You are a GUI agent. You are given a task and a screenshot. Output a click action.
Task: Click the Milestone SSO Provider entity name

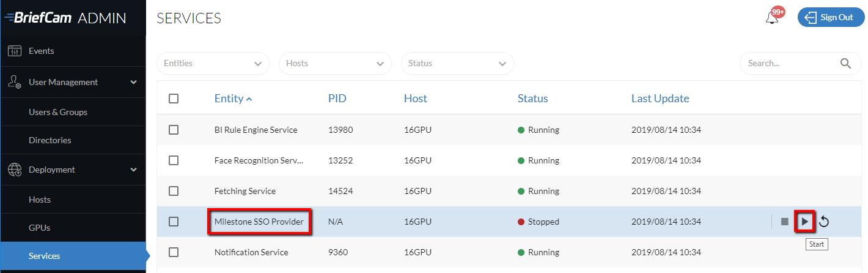coord(259,222)
